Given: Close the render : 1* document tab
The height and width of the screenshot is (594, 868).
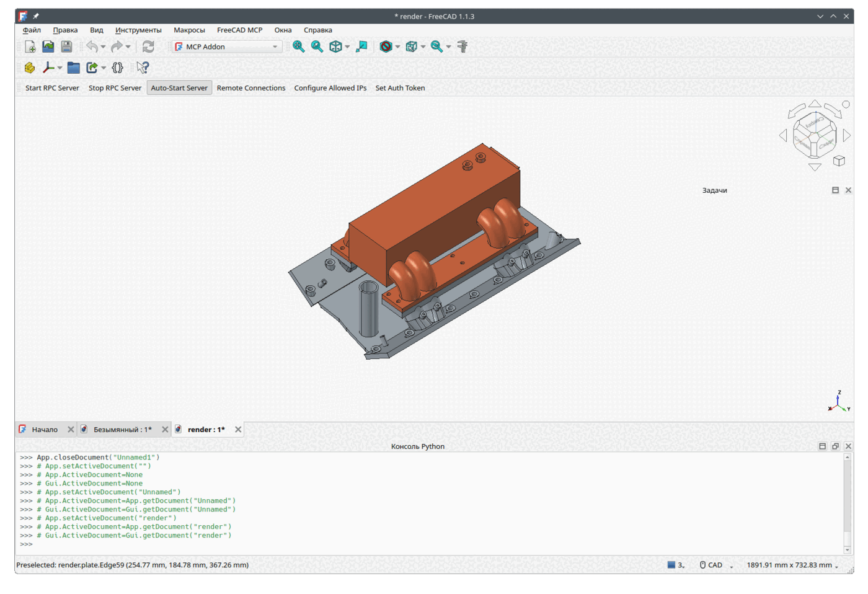Looking at the screenshot, I should tap(238, 429).
